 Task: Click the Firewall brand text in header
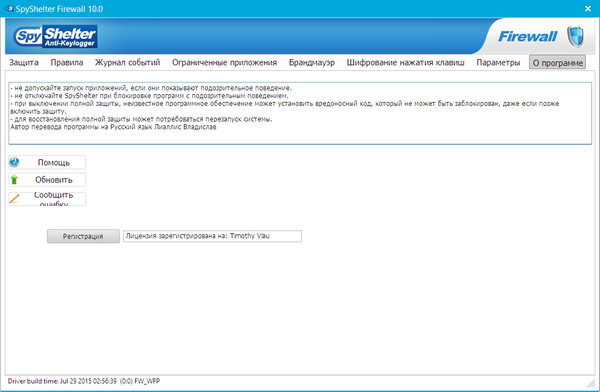click(x=527, y=36)
